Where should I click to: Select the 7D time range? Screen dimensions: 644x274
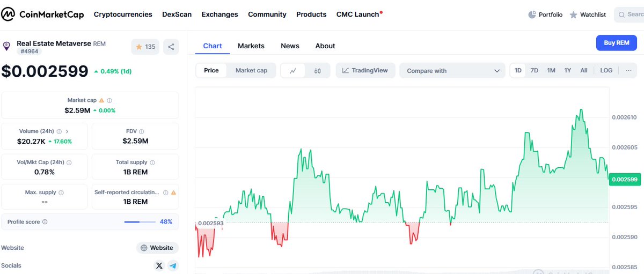(x=535, y=70)
